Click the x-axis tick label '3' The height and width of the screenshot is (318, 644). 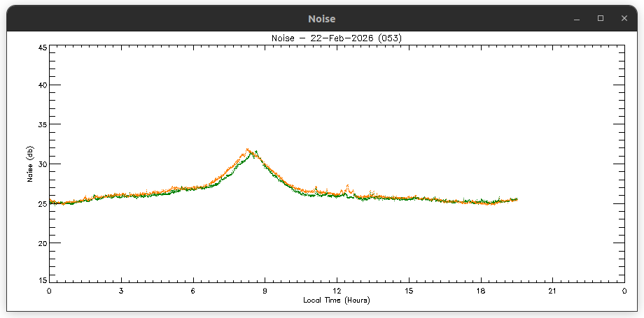tap(121, 290)
